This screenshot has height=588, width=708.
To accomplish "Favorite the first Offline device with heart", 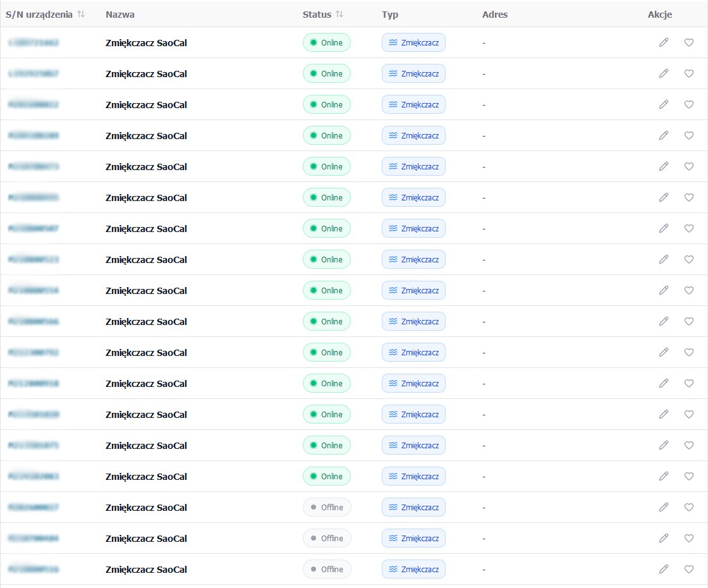I will [689, 507].
